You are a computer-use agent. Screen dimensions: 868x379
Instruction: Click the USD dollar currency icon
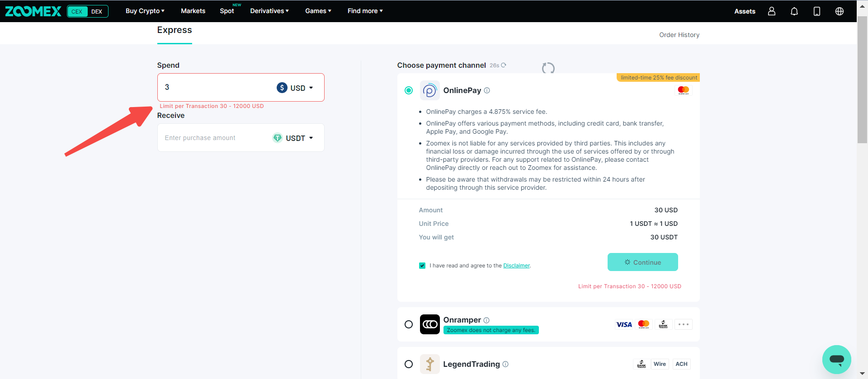coord(282,88)
